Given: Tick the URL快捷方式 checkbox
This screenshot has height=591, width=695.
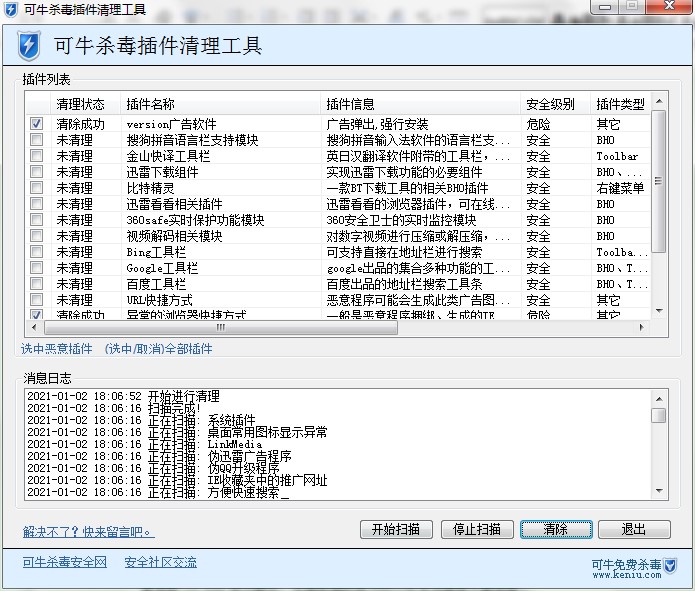Looking at the screenshot, I should coord(37,299).
